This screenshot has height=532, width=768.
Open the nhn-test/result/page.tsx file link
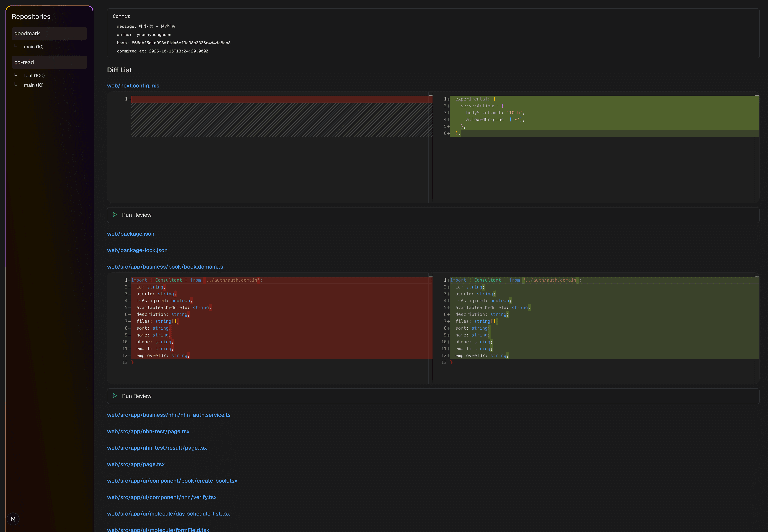pyautogui.click(x=157, y=448)
